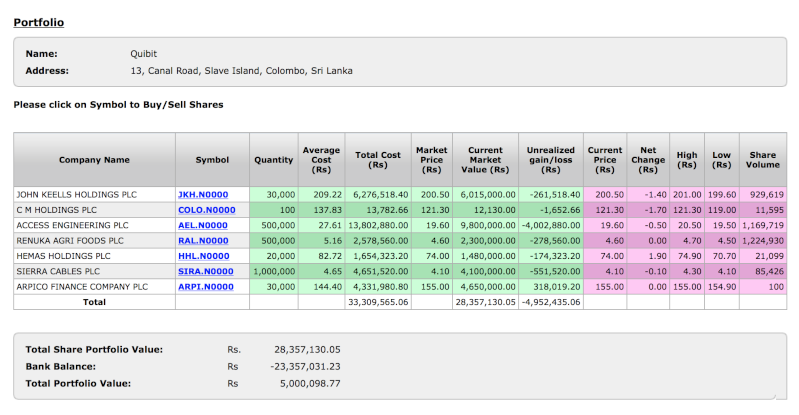Image resolution: width=799 pixels, height=415 pixels.
Task: Click the Low (Rs) column header
Action: point(721,160)
